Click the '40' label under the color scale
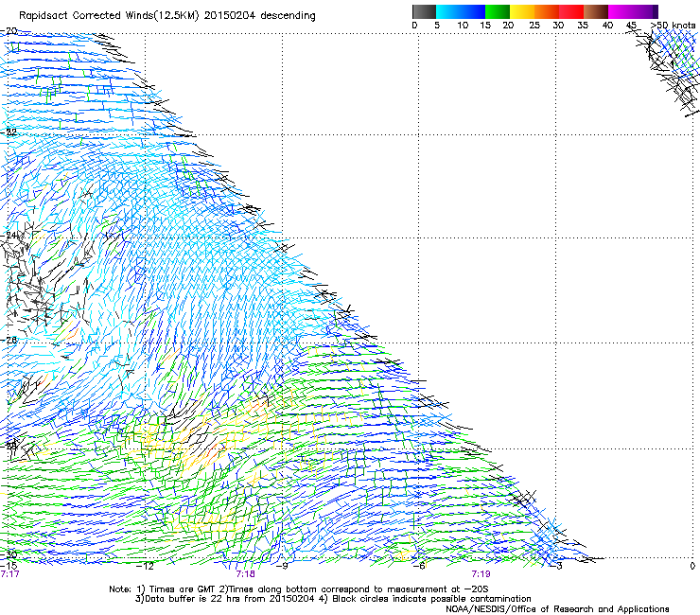The width and height of the screenshot is (700, 615). [x=607, y=26]
